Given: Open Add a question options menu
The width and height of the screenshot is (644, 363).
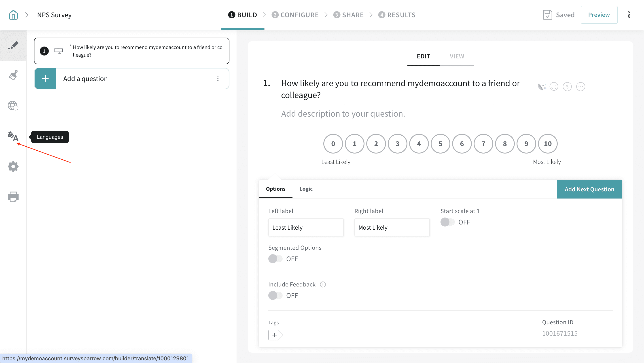Looking at the screenshot, I should pos(218,79).
